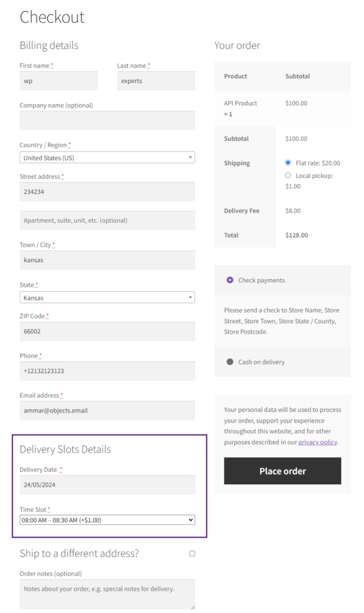The image size is (364, 613).
Task: Click the Place order button
Action: [x=283, y=471]
